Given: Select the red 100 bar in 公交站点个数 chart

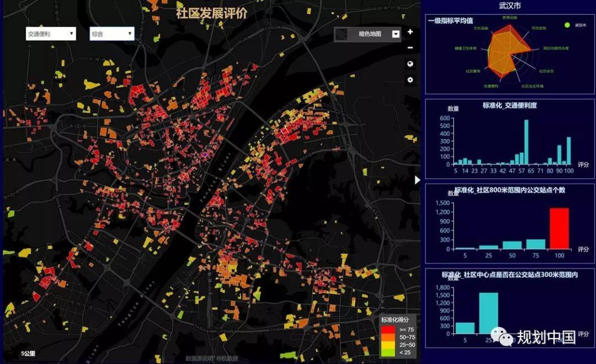Looking at the screenshot, I should (x=559, y=228).
